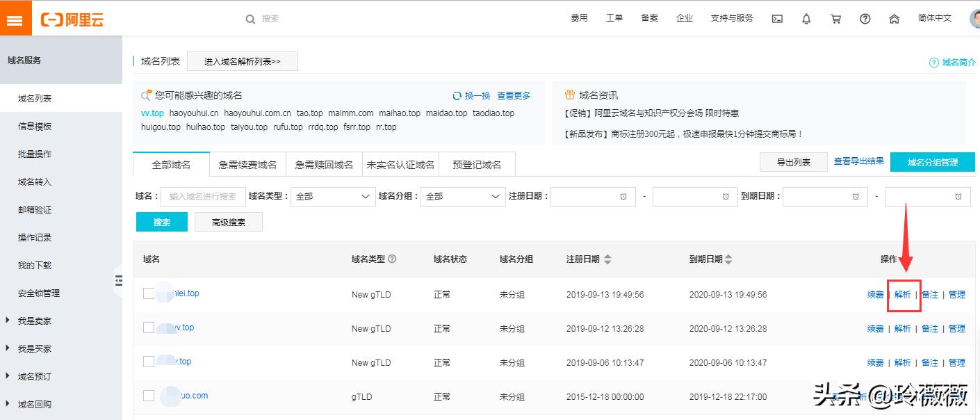The image size is (980, 420).
Task: Open the 域名类型 dropdown
Action: click(x=332, y=196)
